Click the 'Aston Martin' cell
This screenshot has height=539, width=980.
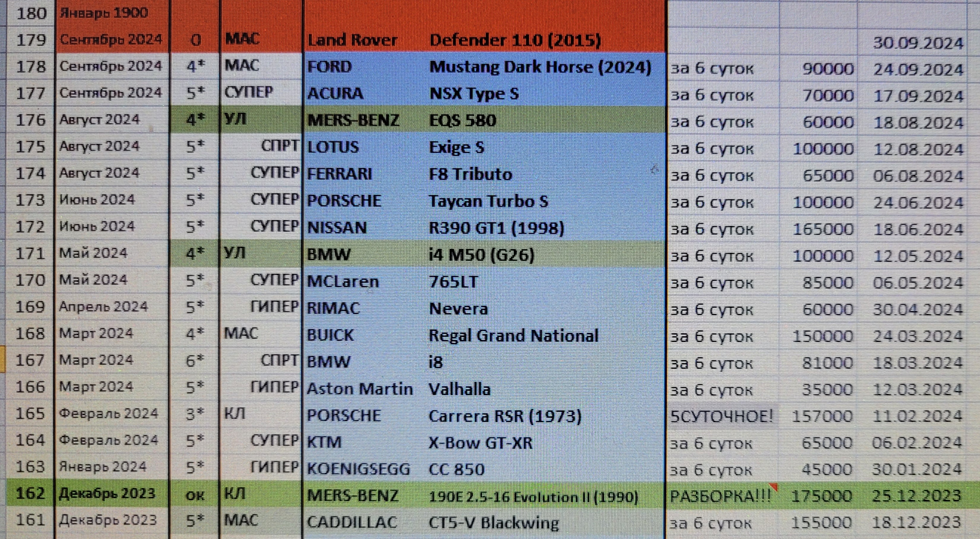click(x=365, y=388)
